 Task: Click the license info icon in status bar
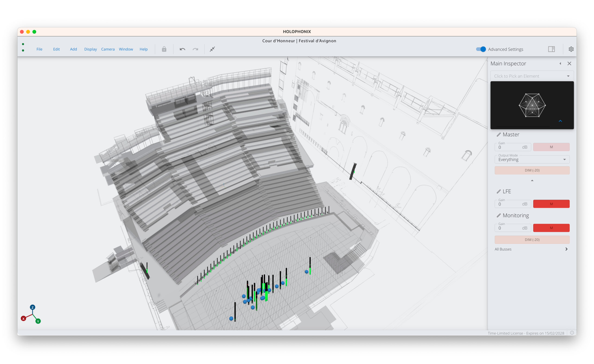tap(572, 333)
